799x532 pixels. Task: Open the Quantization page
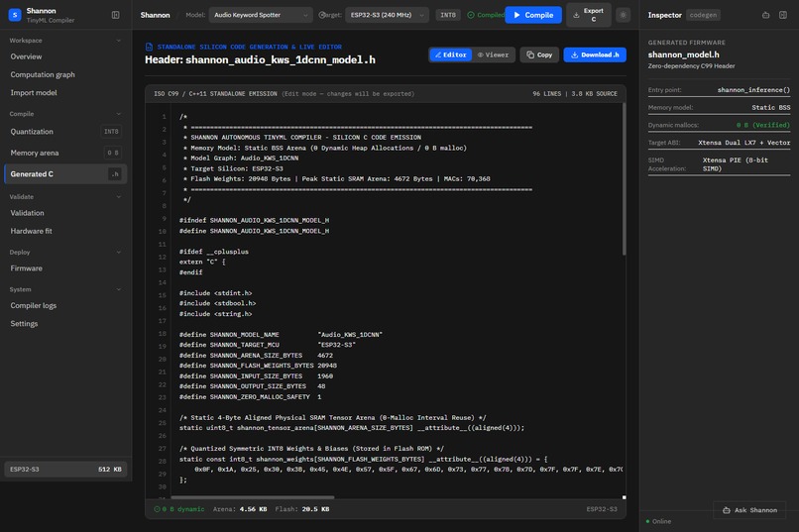[x=65, y=132]
